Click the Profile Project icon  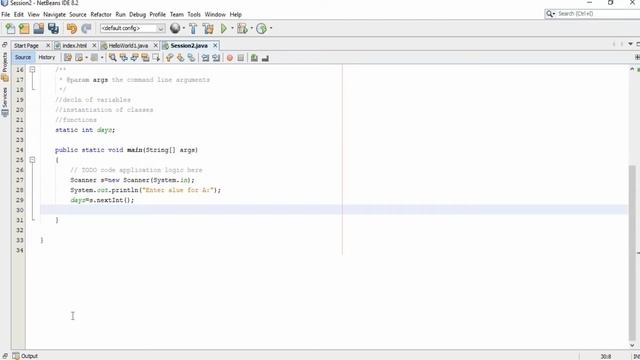coord(261,29)
